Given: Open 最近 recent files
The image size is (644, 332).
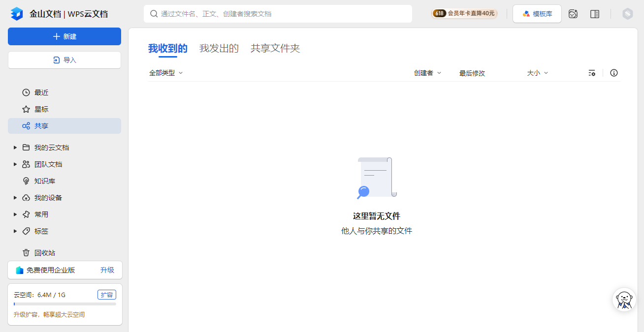Looking at the screenshot, I should (64, 92).
